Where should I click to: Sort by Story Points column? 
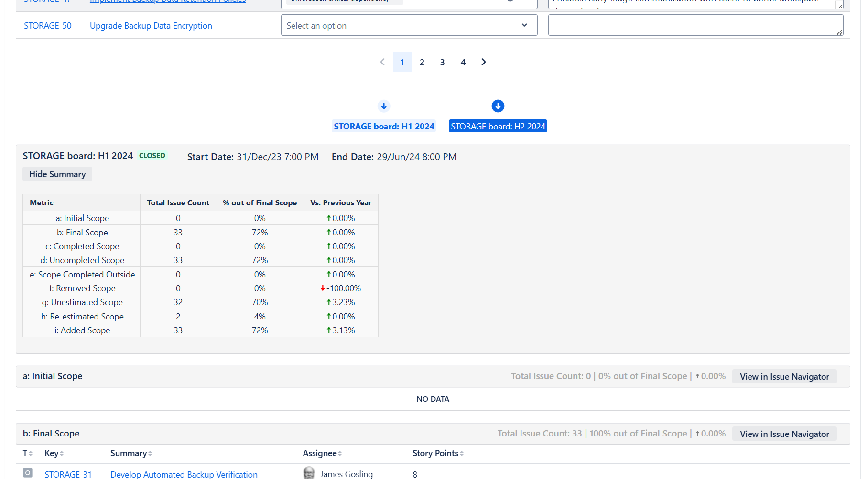pyautogui.click(x=438, y=453)
